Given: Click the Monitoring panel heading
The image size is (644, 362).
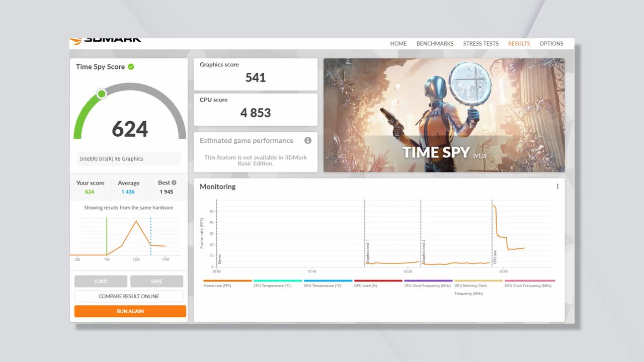Looking at the screenshot, I should coord(217,187).
